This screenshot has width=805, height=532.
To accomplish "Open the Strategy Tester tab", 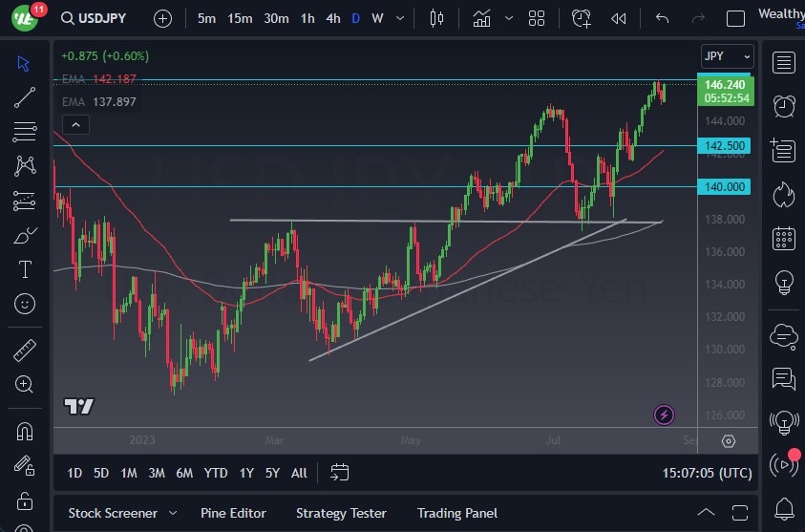I will (341, 513).
